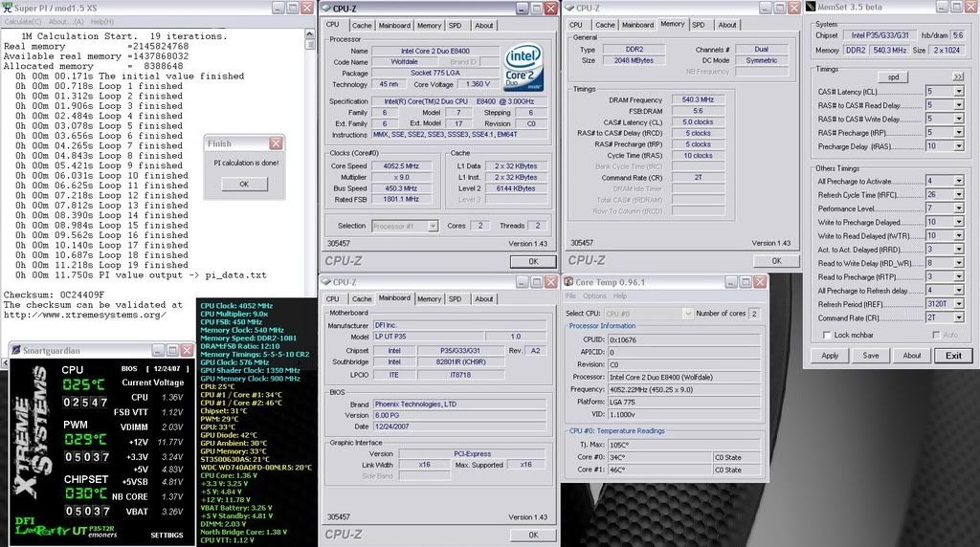Open SPD tab in top-left CPU-Z window

[455, 26]
